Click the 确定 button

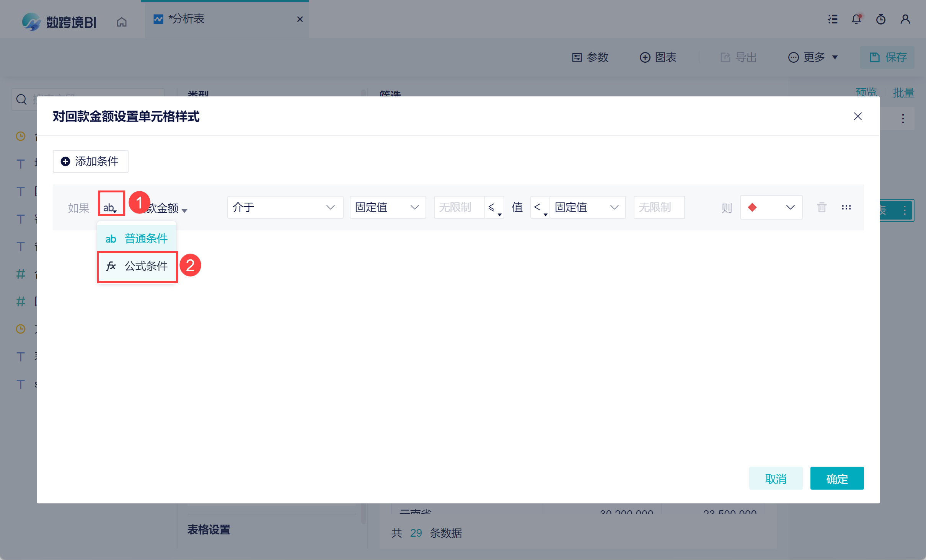836,478
